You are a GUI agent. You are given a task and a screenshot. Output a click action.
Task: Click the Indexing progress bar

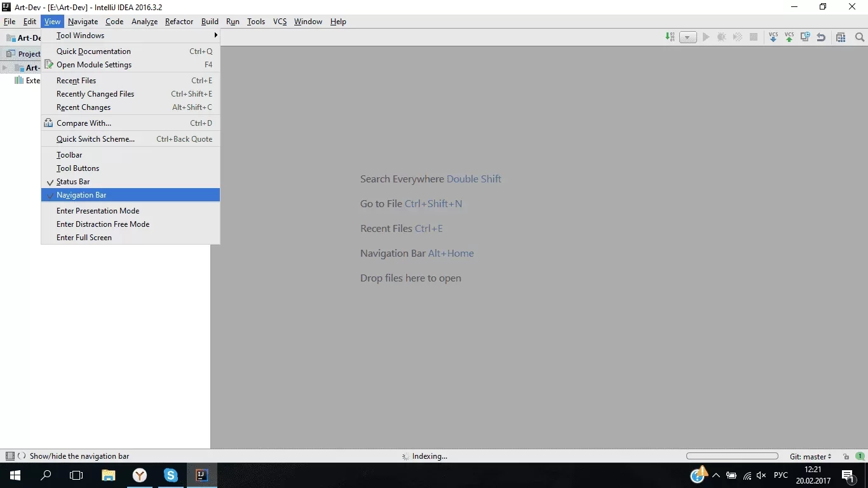coord(732,456)
